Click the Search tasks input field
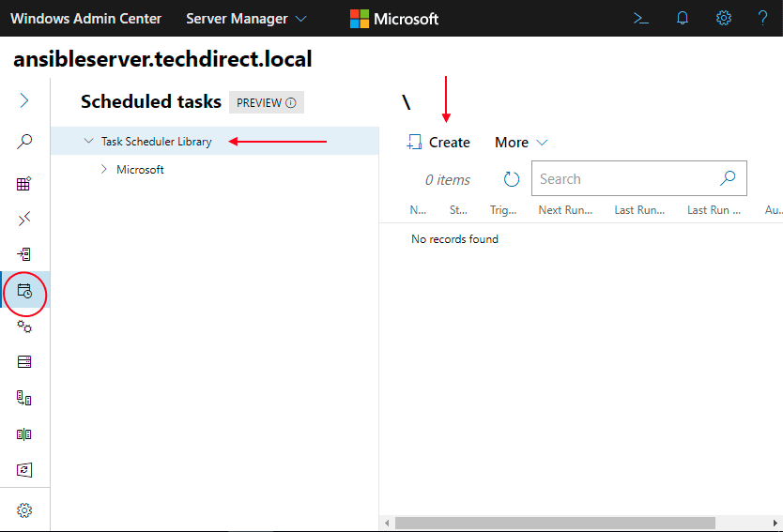 point(624,179)
